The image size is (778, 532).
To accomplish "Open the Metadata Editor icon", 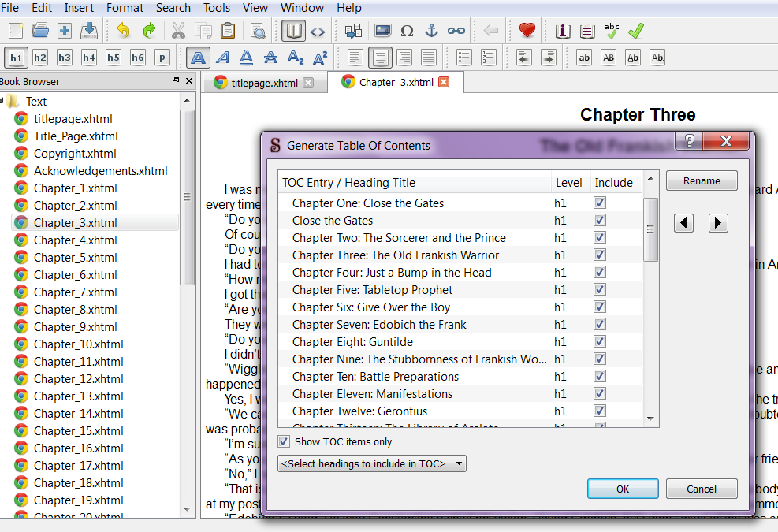I will point(562,32).
